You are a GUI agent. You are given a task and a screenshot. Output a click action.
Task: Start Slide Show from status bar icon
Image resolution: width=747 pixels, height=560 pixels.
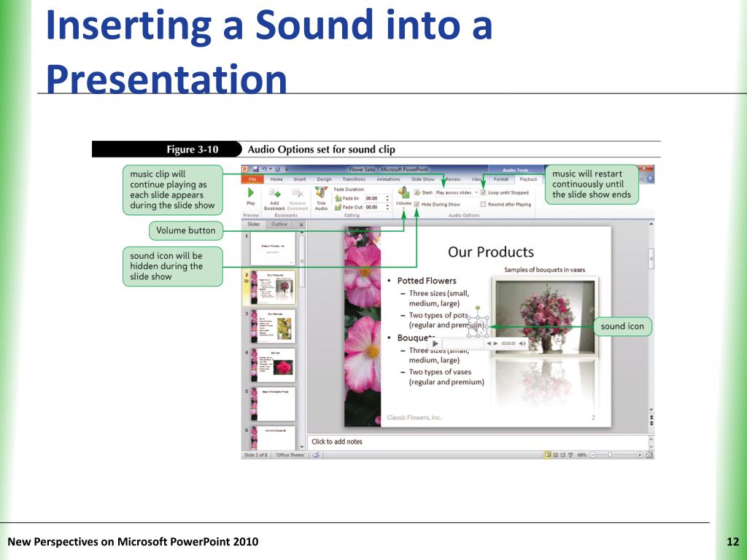tap(570, 455)
